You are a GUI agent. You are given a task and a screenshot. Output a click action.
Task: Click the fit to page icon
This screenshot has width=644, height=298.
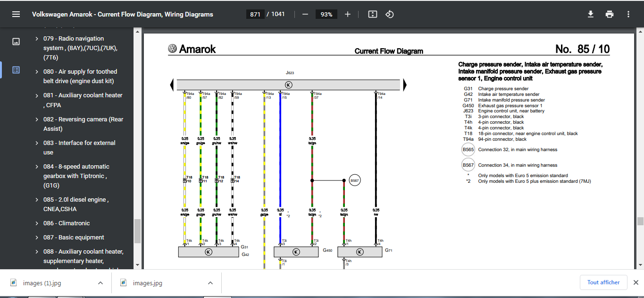pyautogui.click(x=373, y=14)
